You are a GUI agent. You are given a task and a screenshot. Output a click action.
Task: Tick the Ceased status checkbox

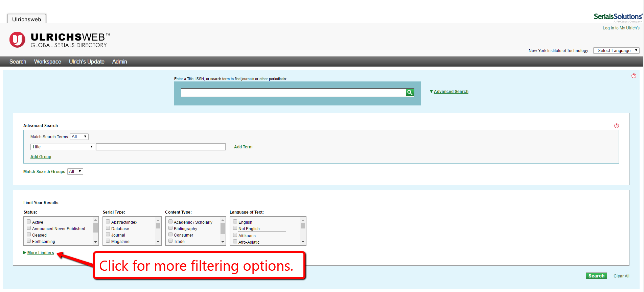click(x=29, y=235)
